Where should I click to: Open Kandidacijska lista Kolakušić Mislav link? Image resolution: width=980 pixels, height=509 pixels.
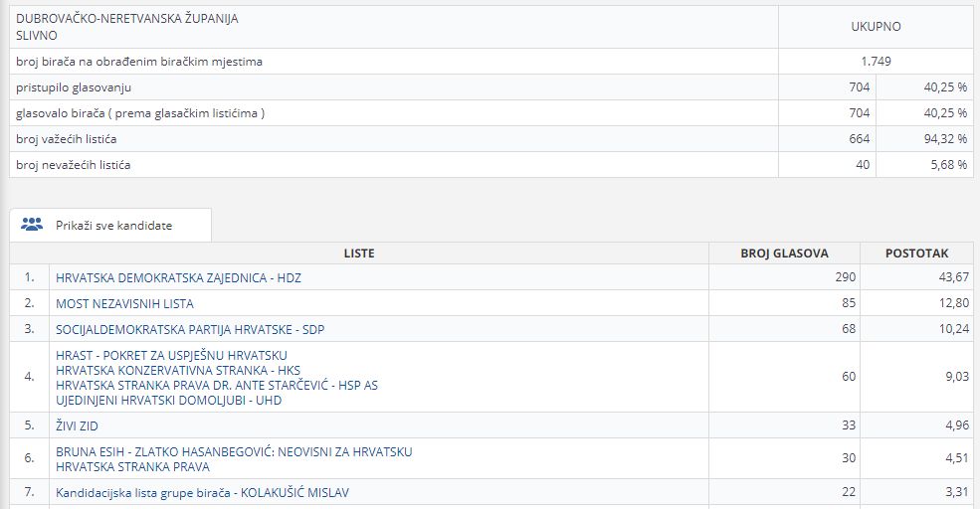(x=202, y=493)
